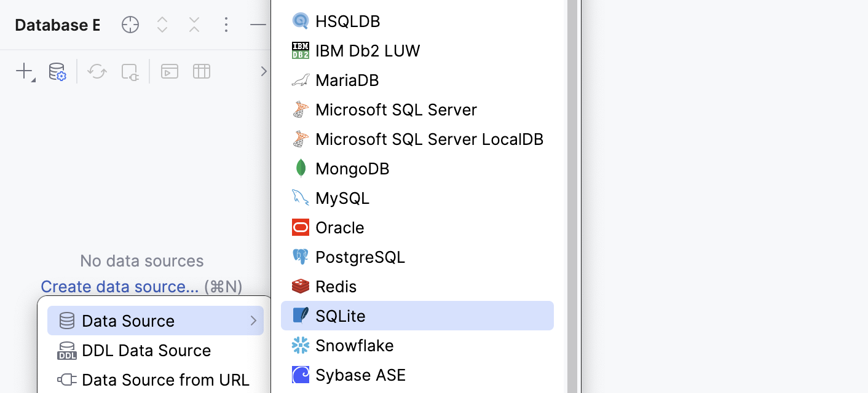The image size is (868, 393).
Task: Click the MongoDB leaf icon
Action: coord(301,168)
